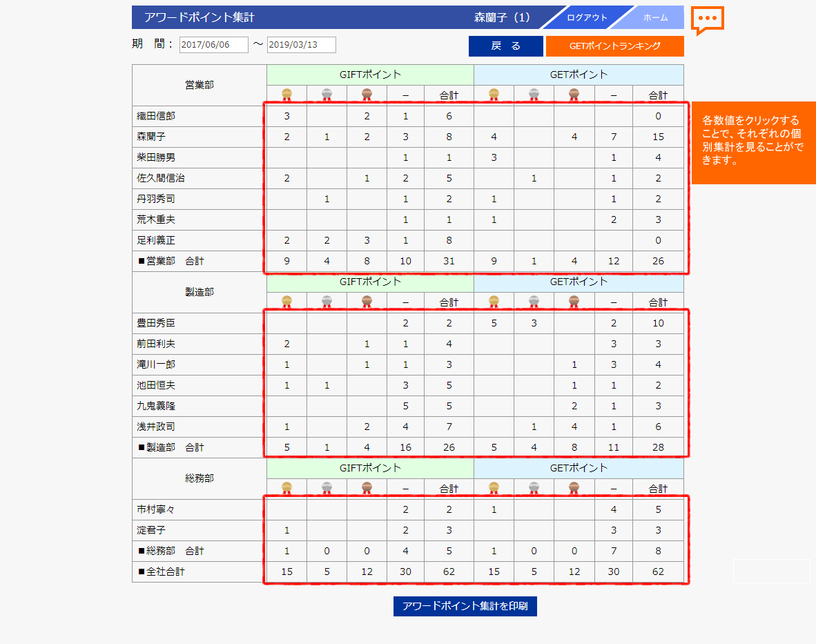The height and width of the screenshot is (644, 816).
Task: Click 営業部 合計 GIFT total 31
Action: point(449,261)
